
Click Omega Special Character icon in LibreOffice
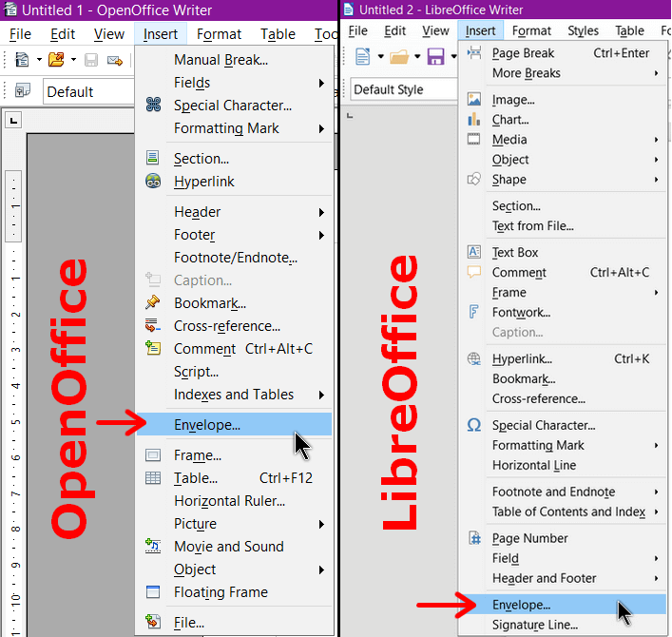click(x=474, y=425)
